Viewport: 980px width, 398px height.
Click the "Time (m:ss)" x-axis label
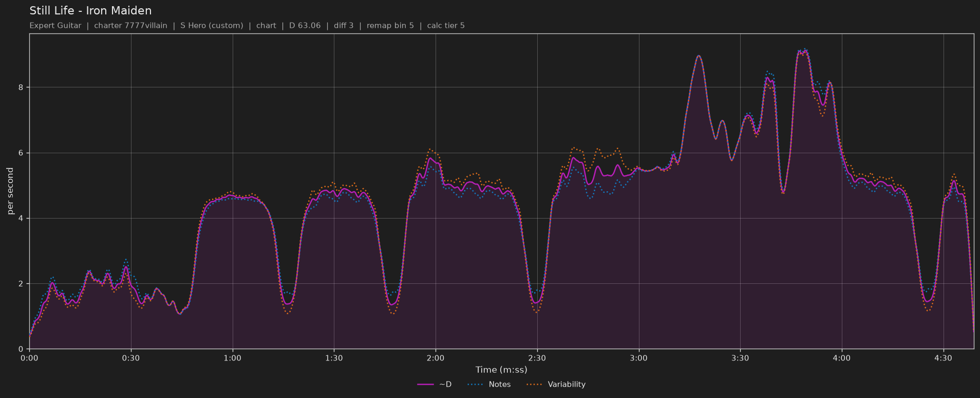pyautogui.click(x=501, y=370)
